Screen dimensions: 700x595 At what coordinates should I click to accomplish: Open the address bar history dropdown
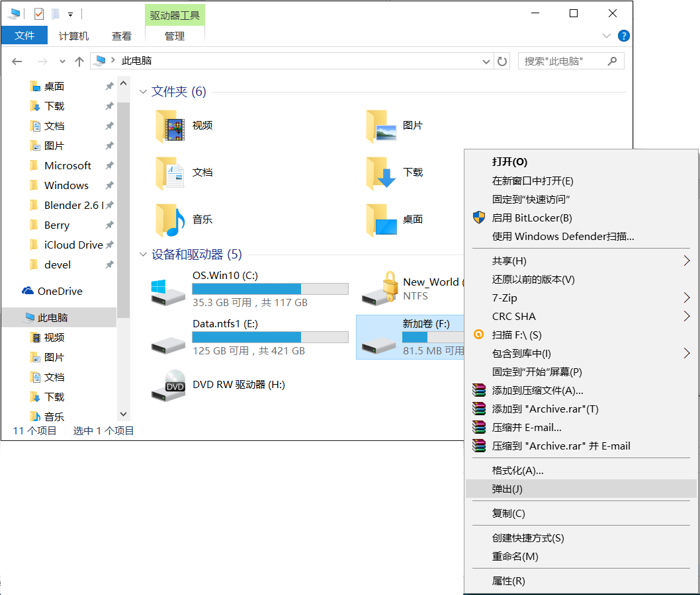click(x=486, y=61)
